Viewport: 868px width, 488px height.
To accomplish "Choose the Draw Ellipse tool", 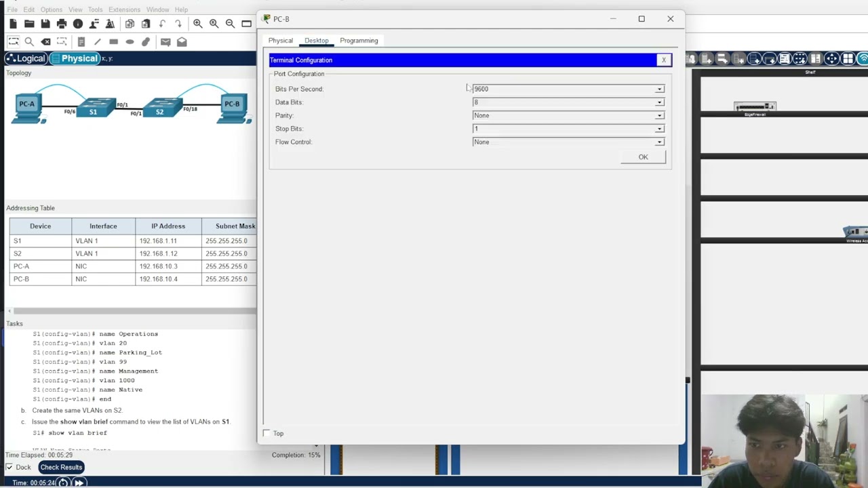I will pyautogui.click(x=130, y=41).
